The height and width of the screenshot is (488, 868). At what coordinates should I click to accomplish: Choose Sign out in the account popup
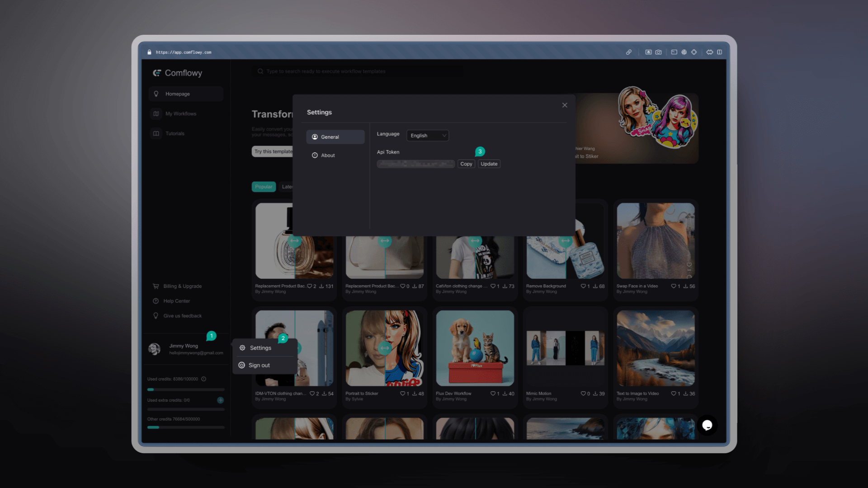click(265, 365)
